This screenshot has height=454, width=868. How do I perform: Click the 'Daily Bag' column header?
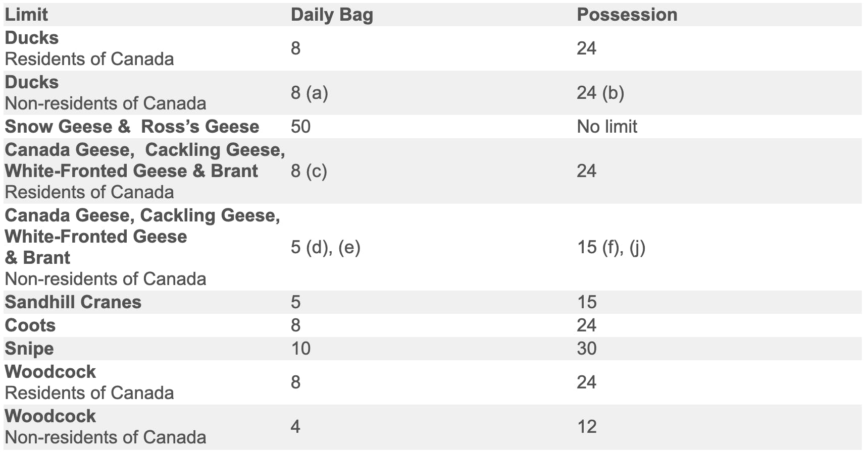(332, 15)
